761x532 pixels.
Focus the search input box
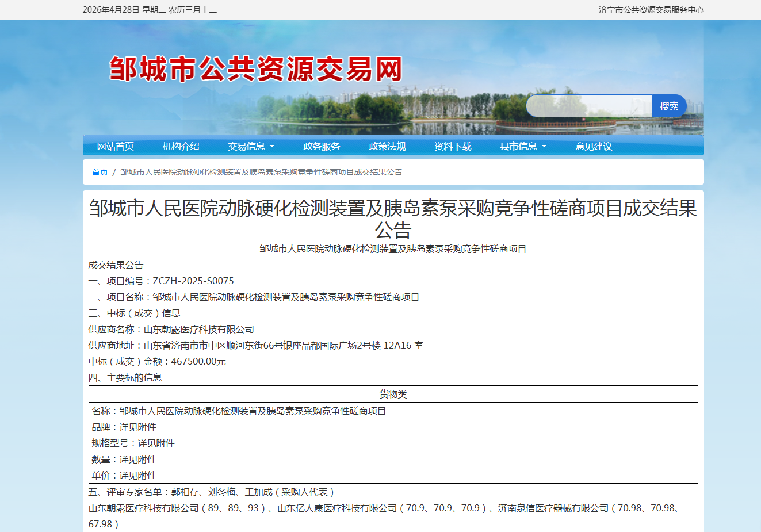point(588,106)
